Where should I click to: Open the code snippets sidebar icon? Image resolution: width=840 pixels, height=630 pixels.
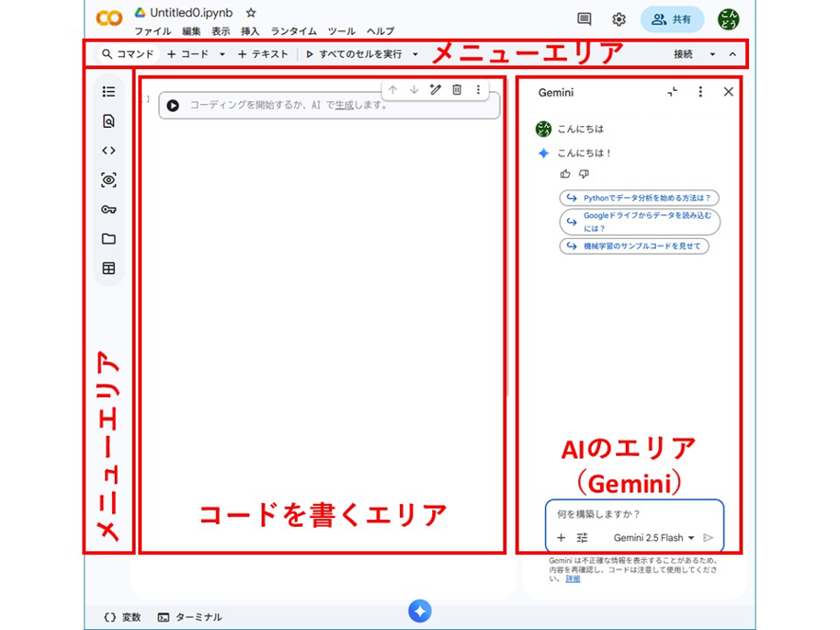tap(109, 151)
